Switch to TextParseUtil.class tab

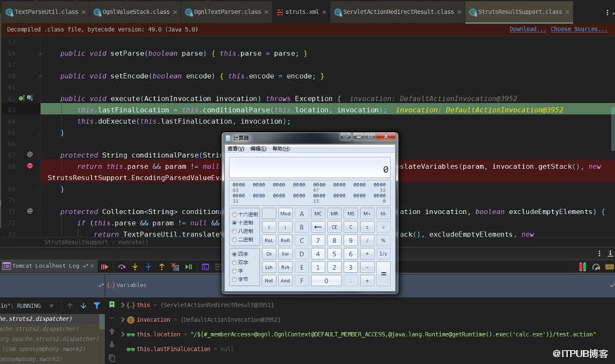click(46, 12)
